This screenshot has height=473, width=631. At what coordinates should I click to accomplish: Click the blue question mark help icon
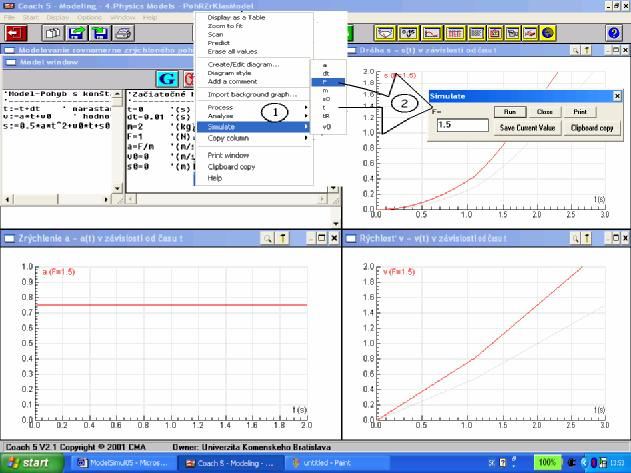614,33
